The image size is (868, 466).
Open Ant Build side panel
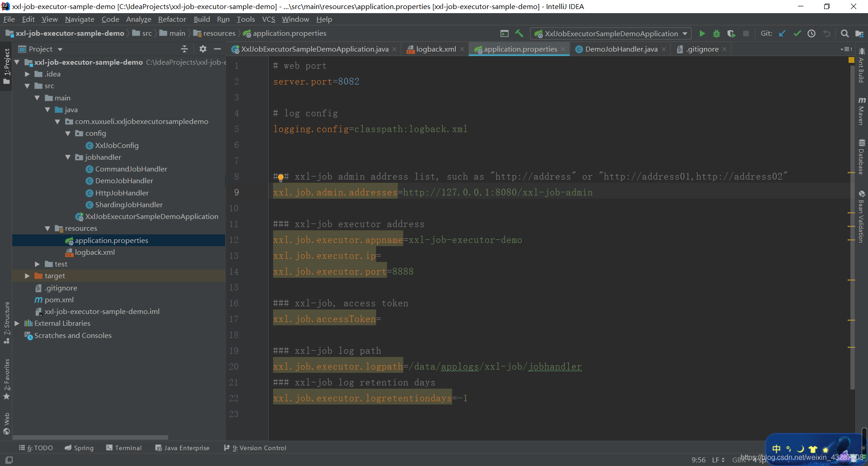point(862,66)
